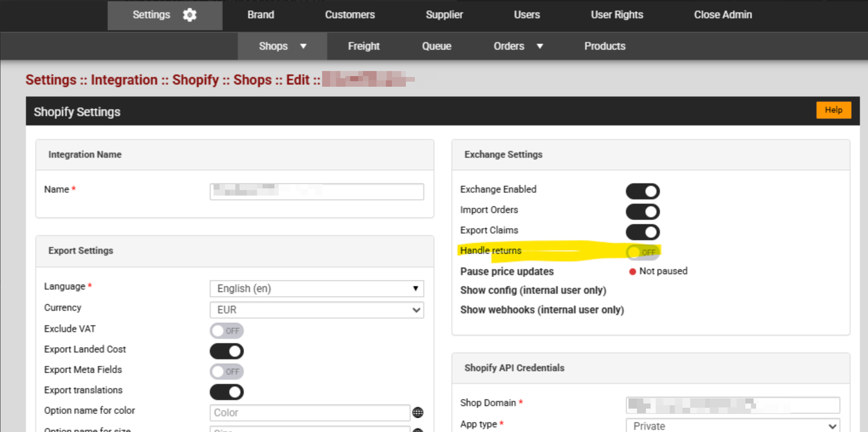The height and width of the screenshot is (432, 868).
Task: Click the Not paused status text
Action: pyautogui.click(x=663, y=271)
